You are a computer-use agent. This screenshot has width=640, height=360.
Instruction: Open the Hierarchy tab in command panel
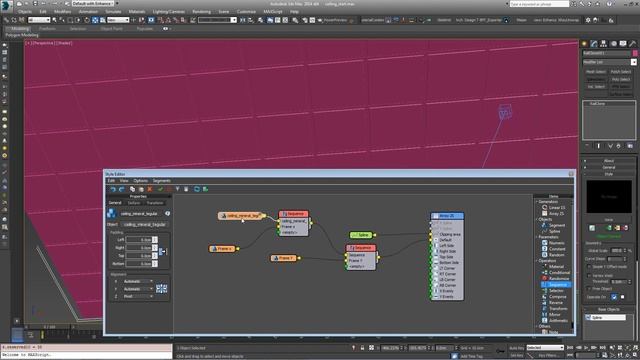[x=603, y=44]
